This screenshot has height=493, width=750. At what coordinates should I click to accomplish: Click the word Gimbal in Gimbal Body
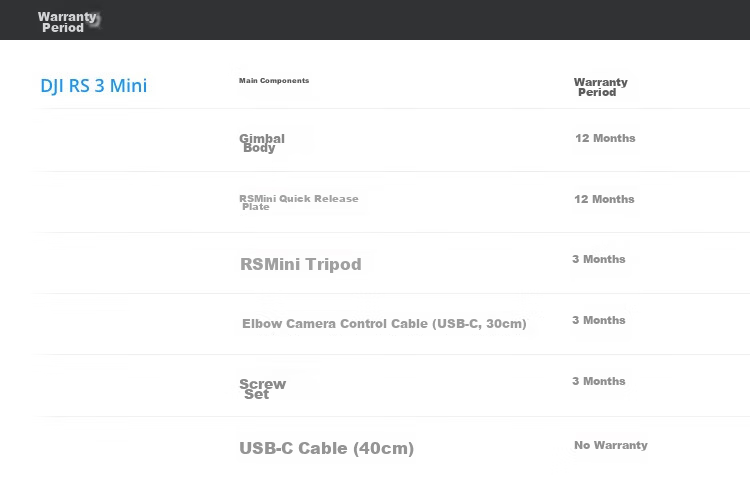pyautogui.click(x=262, y=138)
